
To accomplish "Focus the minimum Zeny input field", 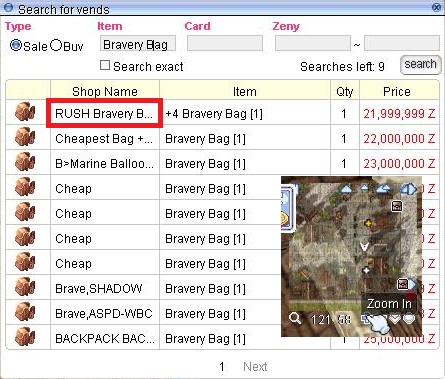I will [313, 44].
